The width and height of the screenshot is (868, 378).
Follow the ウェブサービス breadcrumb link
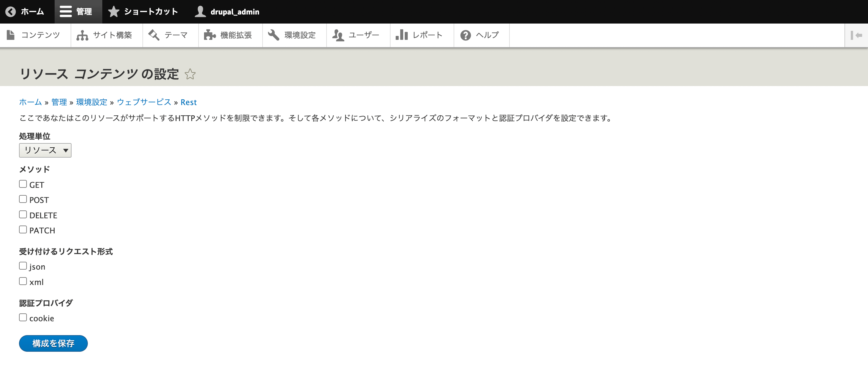[x=144, y=102]
